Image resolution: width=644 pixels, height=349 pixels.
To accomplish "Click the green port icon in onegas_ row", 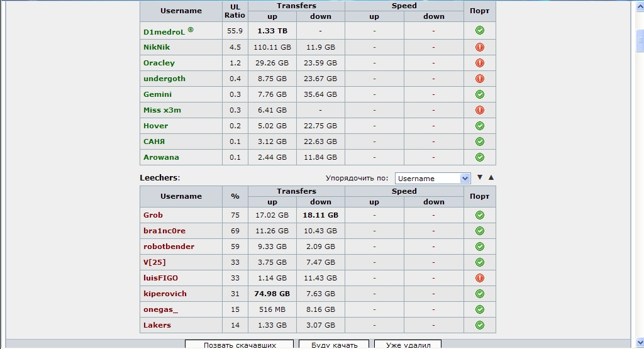I will point(479,309).
